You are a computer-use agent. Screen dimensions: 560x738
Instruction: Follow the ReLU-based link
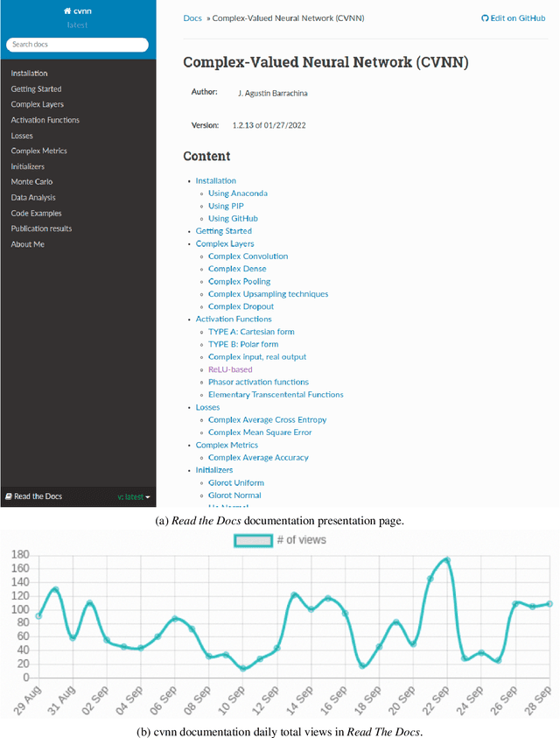(230, 369)
